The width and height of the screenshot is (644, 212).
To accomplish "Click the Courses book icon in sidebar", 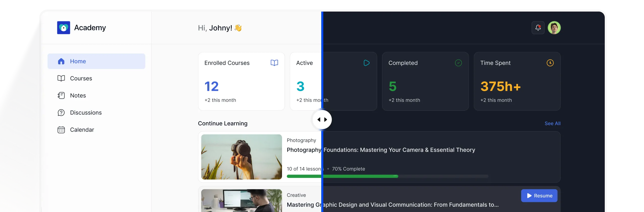I will [x=61, y=78].
